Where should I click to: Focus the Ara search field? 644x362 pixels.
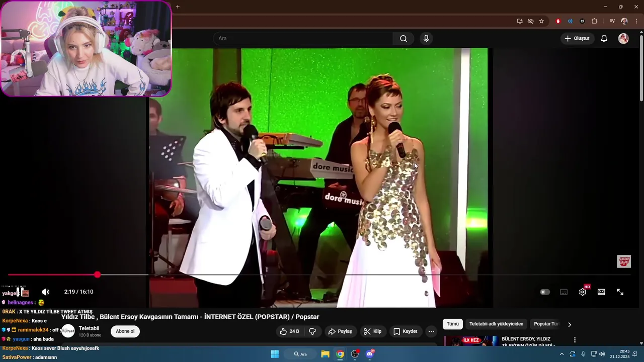pyautogui.click(x=303, y=39)
